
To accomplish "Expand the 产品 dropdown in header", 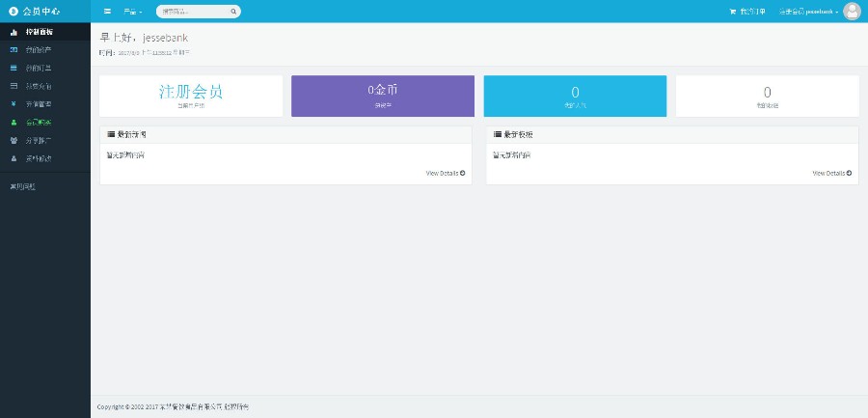I will pyautogui.click(x=133, y=12).
